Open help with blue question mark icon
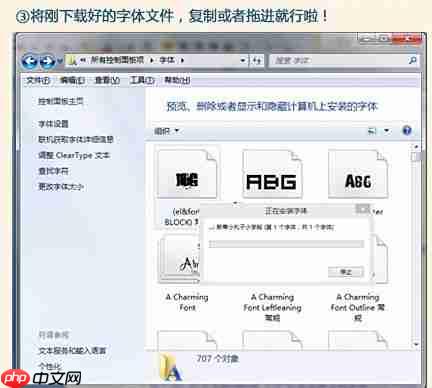 pyautogui.click(x=407, y=130)
